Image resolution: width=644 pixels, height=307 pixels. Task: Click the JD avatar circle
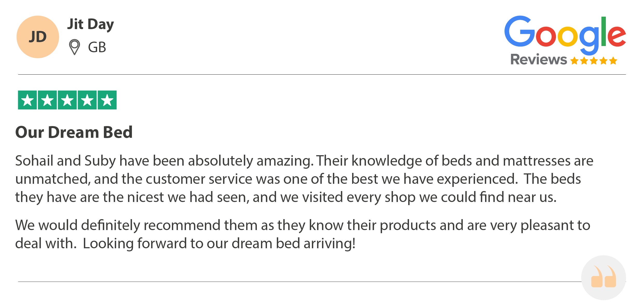click(38, 37)
